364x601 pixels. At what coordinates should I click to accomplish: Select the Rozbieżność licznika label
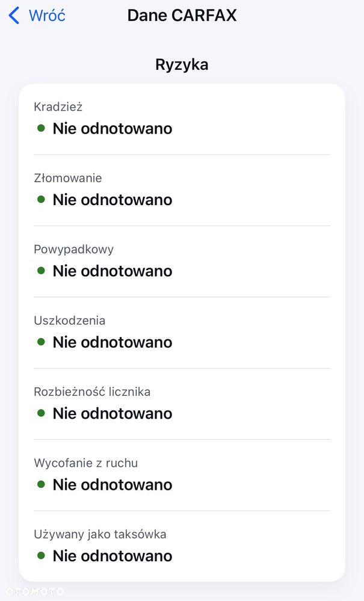[x=92, y=392]
